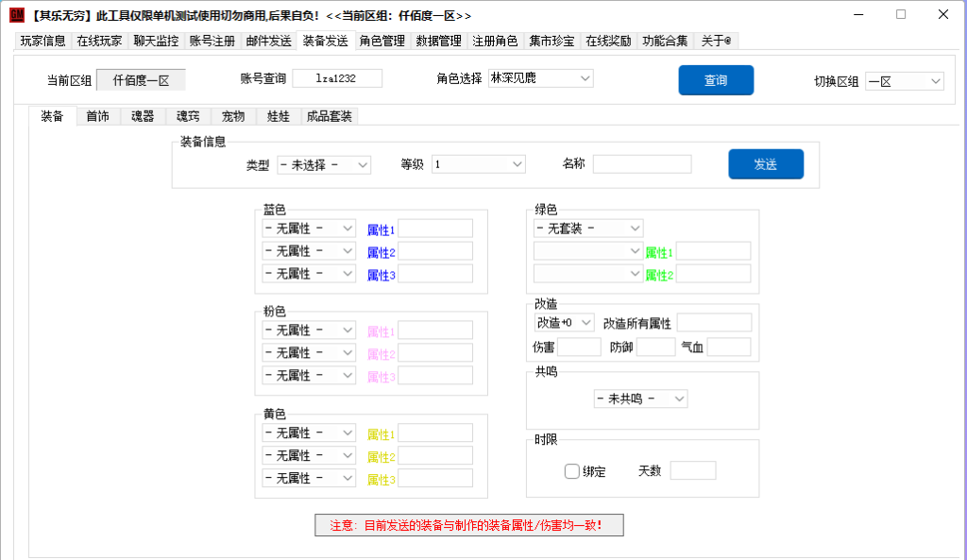The width and height of the screenshot is (967, 560).
Task: Expand the 切换区组 dropdown
Action: pyautogui.click(x=904, y=81)
